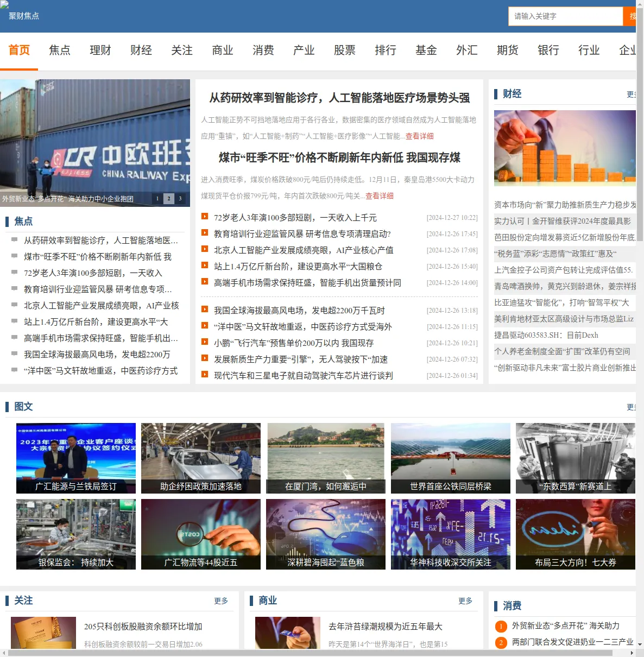644x657 pixels.
Task: Open the "东数西算"新赛道上 photo
Action: click(576, 458)
